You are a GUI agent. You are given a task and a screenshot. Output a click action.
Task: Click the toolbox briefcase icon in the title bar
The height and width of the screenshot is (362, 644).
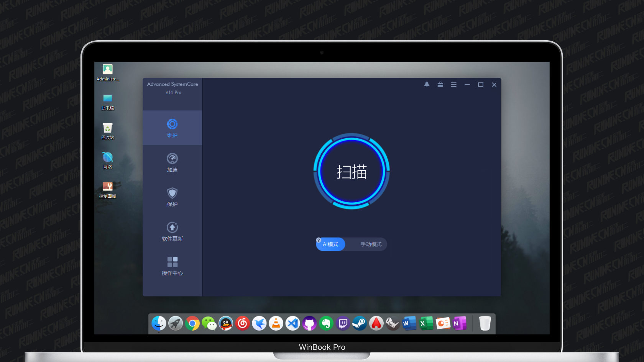point(440,84)
